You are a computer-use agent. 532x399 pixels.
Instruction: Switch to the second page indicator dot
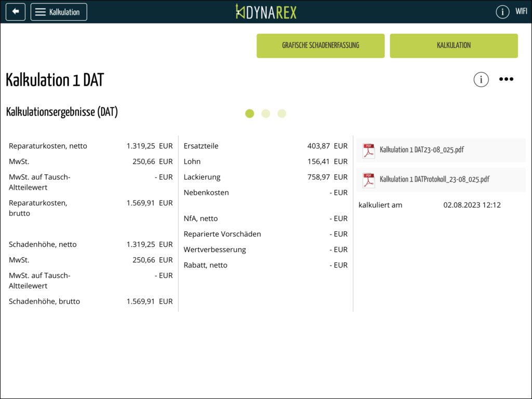tap(265, 113)
